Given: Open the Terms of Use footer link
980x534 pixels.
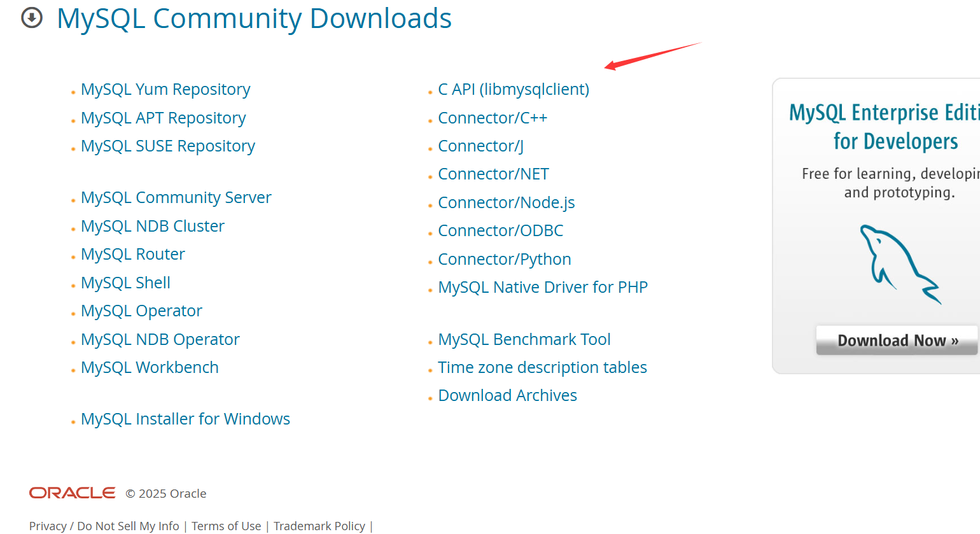Looking at the screenshot, I should coord(227,526).
